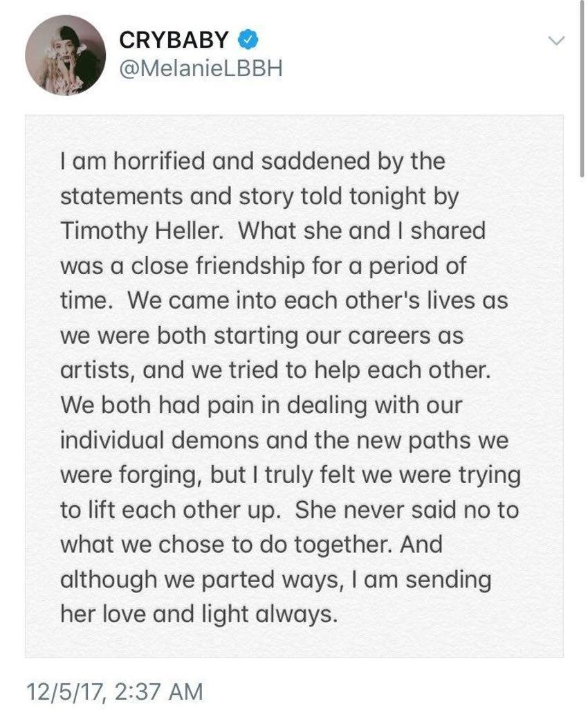Click the name Timothy Heller in statement
Viewport: 588px width, 717px height.
point(141,231)
